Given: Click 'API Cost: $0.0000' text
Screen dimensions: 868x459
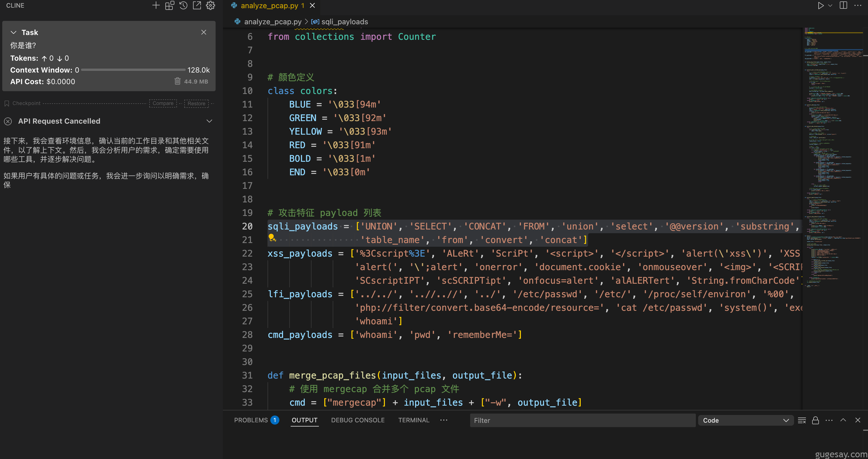Looking at the screenshot, I should click(x=42, y=81).
